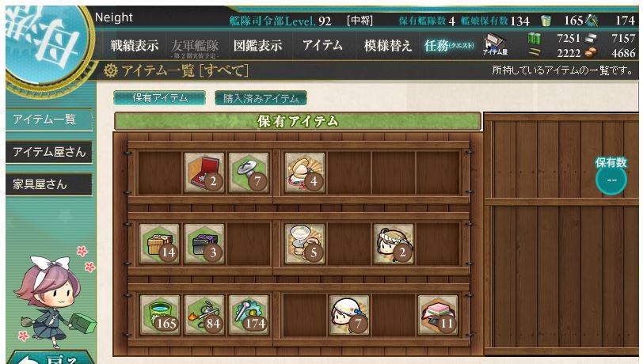643x364 pixels.
Task: Click アイテム一覧 sidebar button
Action: (x=49, y=119)
